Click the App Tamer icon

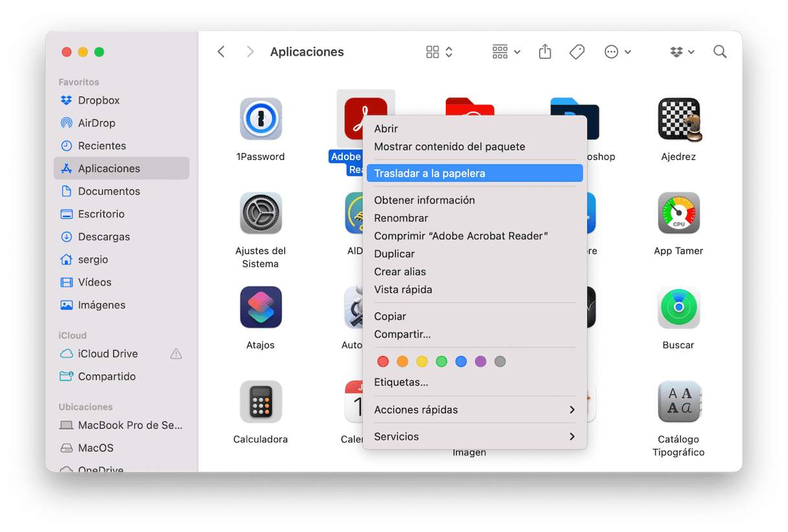click(678, 213)
